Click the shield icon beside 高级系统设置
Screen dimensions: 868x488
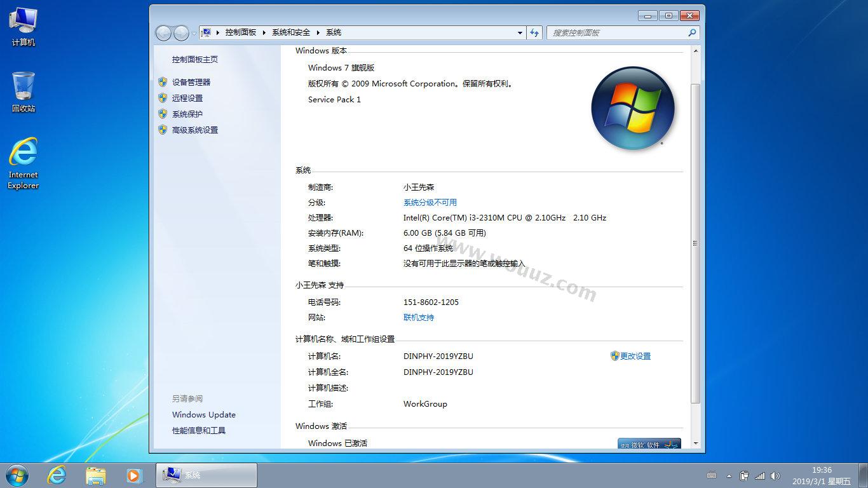[163, 130]
